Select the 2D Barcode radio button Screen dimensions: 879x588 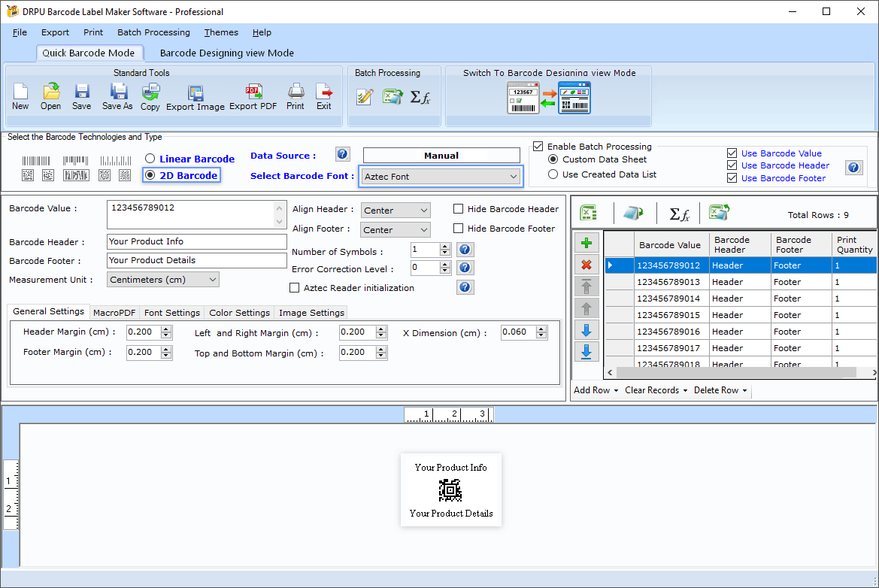[150, 175]
